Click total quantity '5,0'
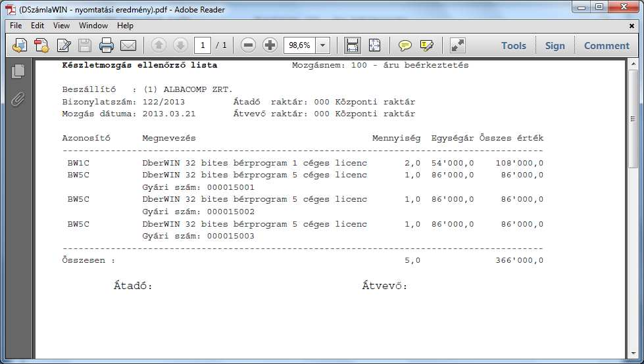The image size is (644, 364). pyautogui.click(x=412, y=260)
